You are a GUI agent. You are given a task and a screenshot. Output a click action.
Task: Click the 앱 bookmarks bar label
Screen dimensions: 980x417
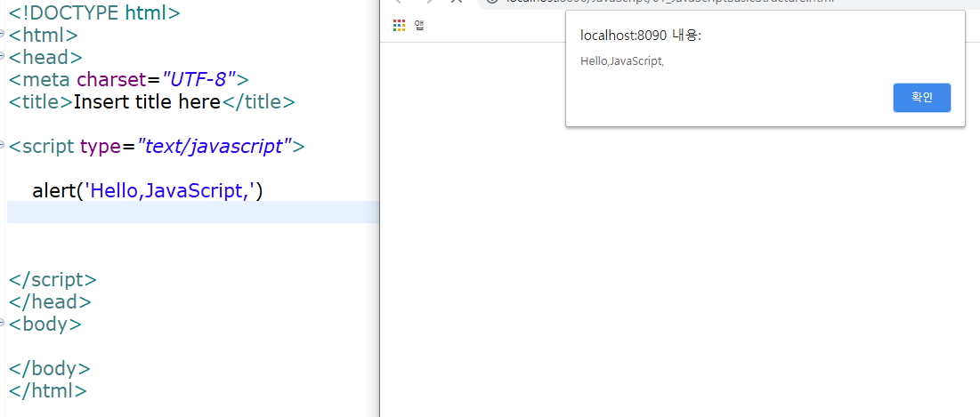click(x=419, y=26)
